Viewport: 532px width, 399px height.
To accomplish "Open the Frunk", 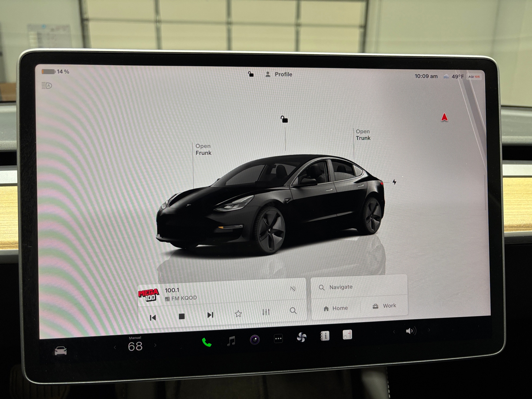I will [x=203, y=149].
